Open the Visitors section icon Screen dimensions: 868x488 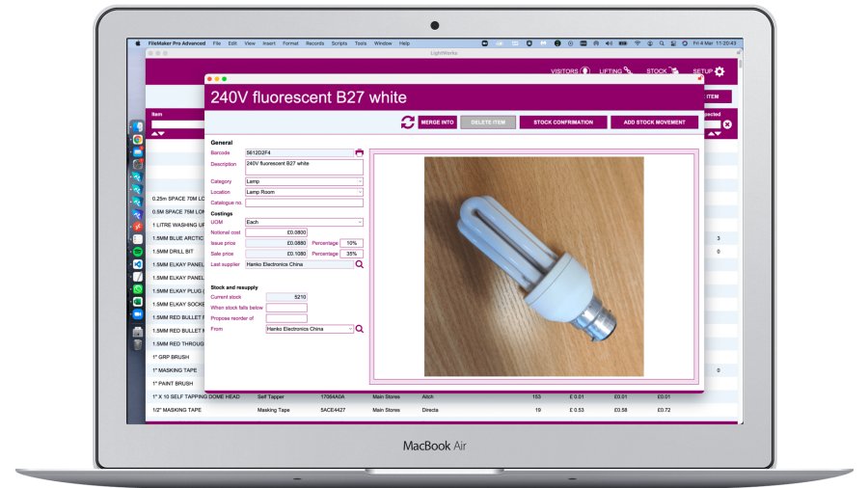tap(584, 71)
